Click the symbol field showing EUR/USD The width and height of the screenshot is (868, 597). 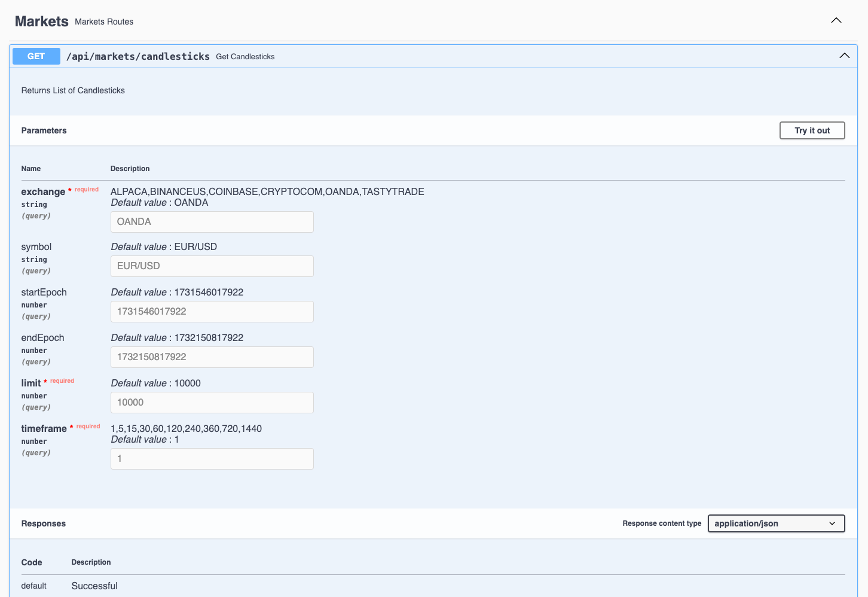pos(212,266)
